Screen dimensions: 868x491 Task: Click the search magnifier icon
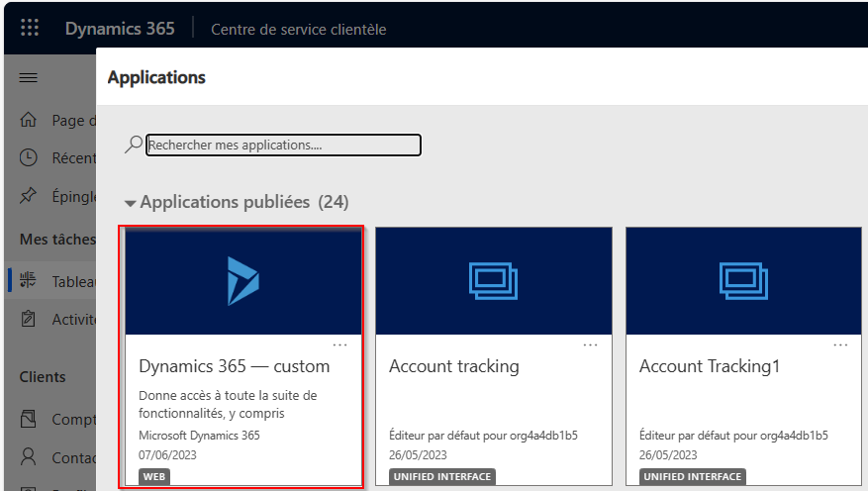click(x=133, y=145)
